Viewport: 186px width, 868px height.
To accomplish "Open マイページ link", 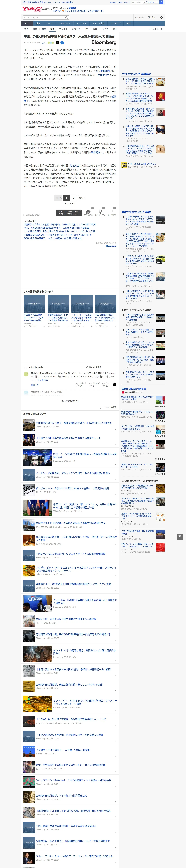I will coord(139,18).
